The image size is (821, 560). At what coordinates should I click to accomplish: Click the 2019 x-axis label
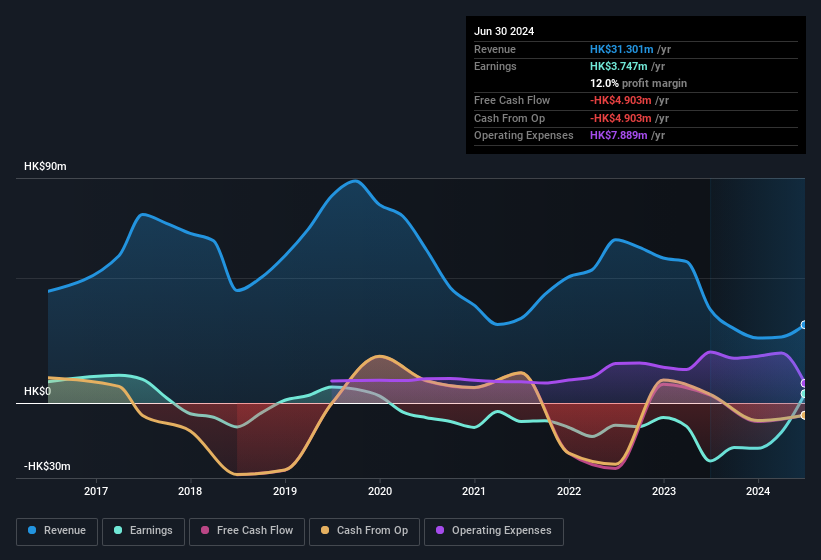(285, 491)
